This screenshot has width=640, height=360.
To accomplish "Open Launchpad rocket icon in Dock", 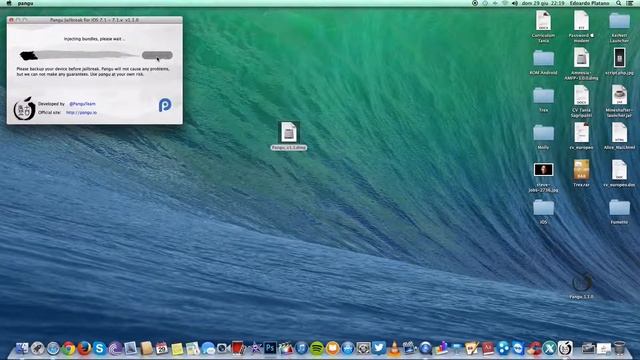I will pos(37,348).
